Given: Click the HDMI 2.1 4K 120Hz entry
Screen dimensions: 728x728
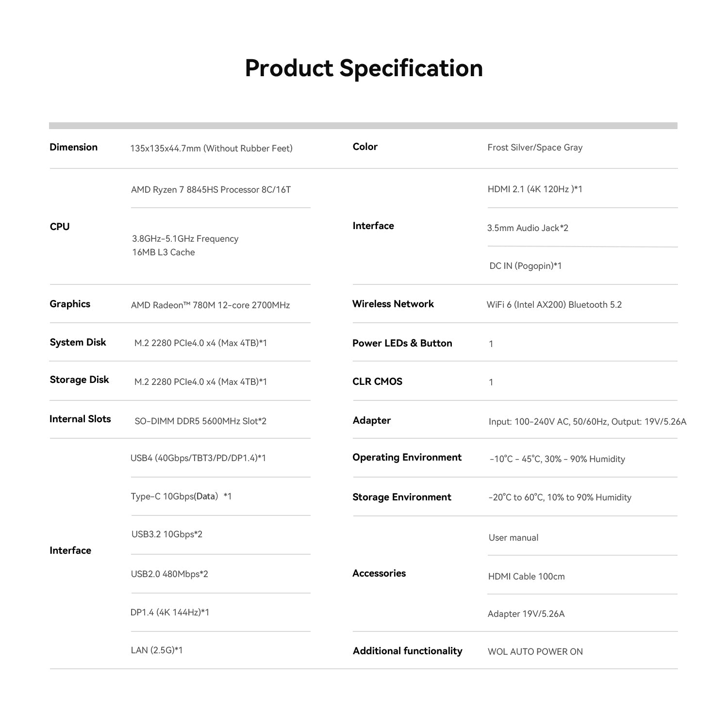Looking at the screenshot, I should click(x=535, y=189).
